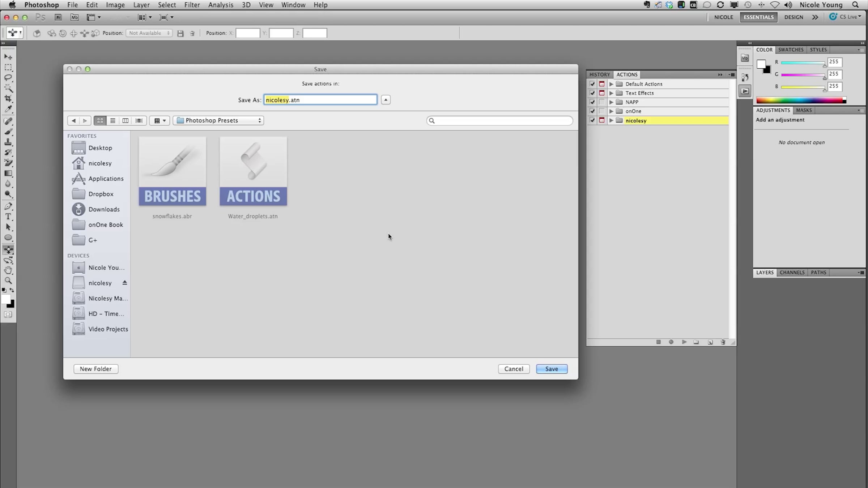Viewport: 868px width, 488px height.
Task: Toggle the Default Actions set checkmark
Action: pyautogui.click(x=592, y=84)
